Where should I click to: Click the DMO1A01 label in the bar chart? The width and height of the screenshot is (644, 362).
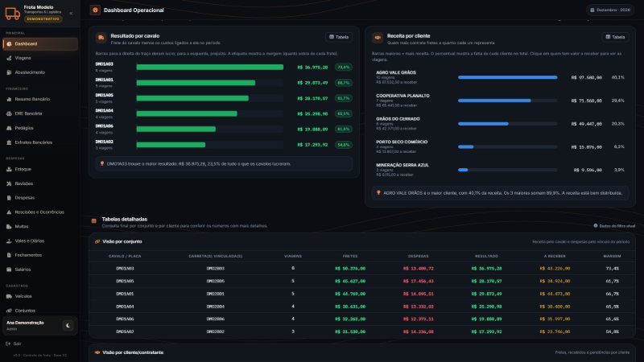[x=105, y=80]
